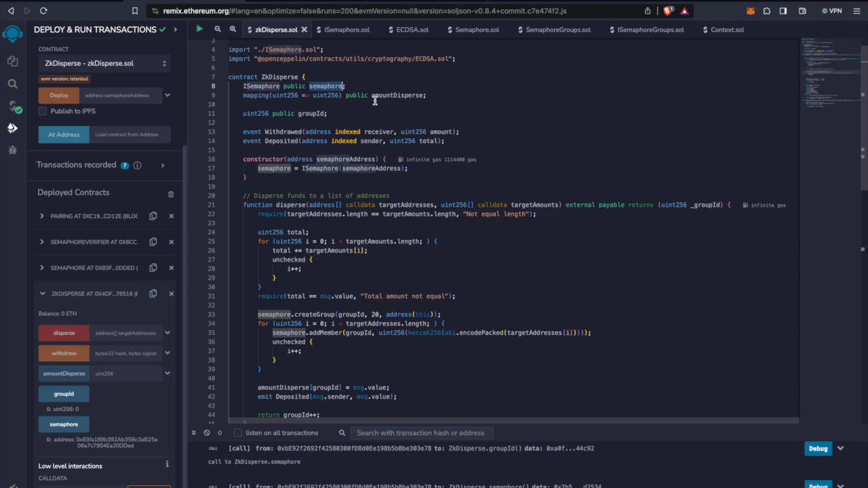The image size is (868, 488).
Task: Open the Search in files sidebar icon
Action: 12,84
